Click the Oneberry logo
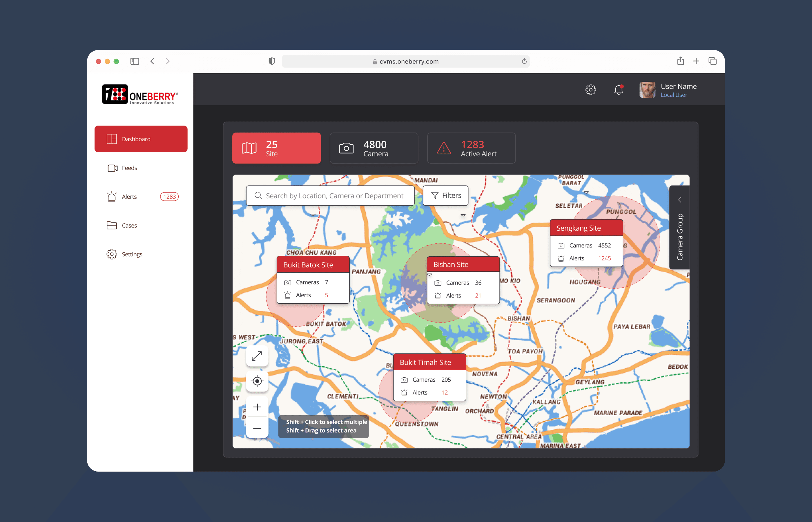This screenshot has height=522, width=812. (x=140, y=94)
